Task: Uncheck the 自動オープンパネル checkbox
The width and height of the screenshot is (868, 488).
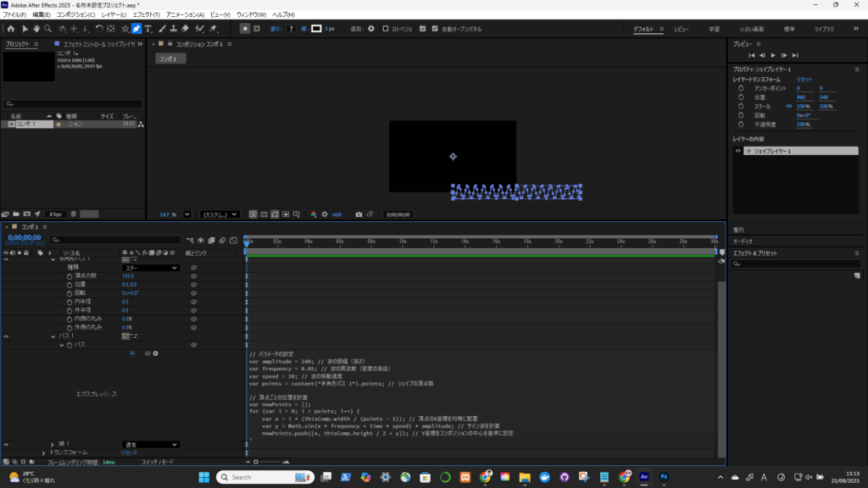Action: (x=436, y=28)
